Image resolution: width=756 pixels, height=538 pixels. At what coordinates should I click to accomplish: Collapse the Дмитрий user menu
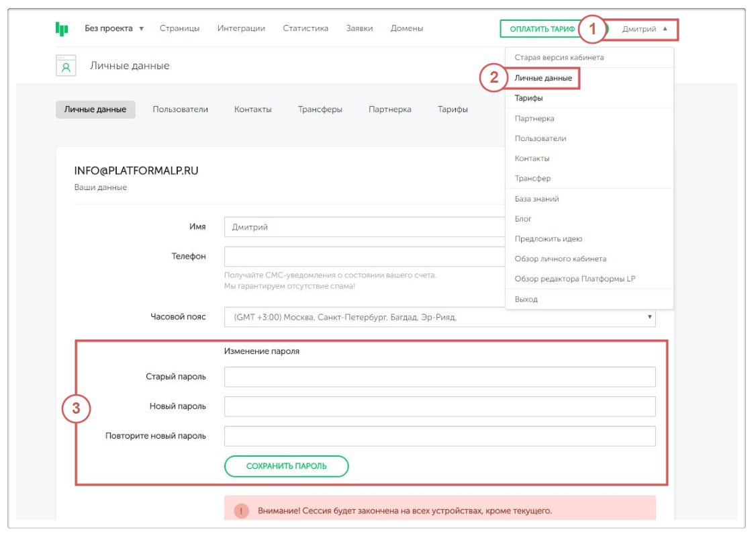(x=645, y=29)
